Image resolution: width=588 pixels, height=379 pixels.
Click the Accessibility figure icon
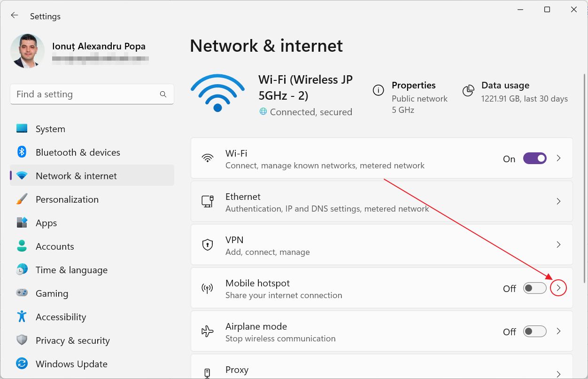click(x=22, y=316)
